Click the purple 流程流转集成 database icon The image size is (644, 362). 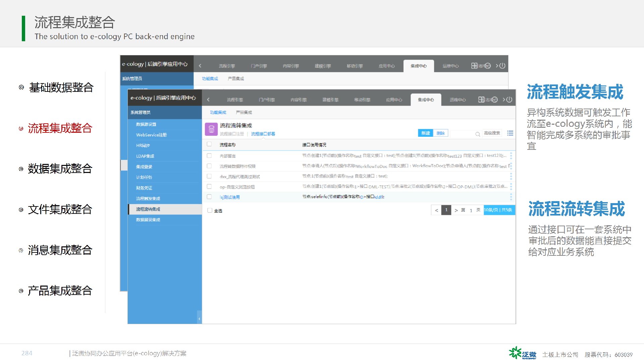point(211,129)
